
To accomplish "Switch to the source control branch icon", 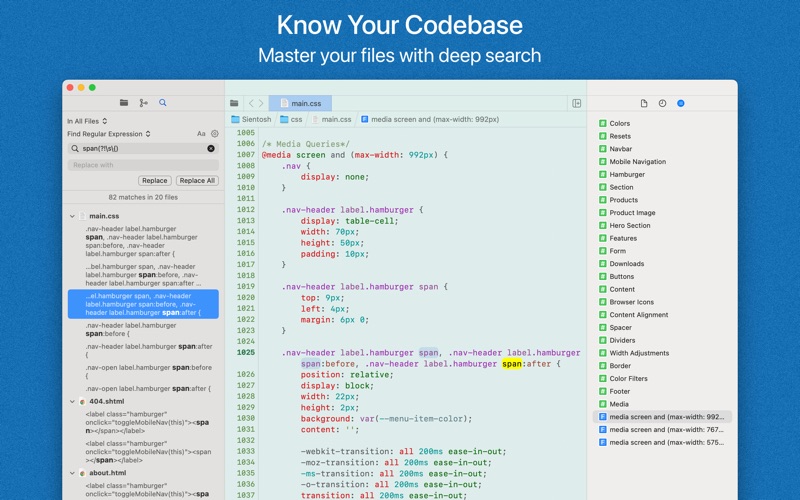I will coord(143,103).
